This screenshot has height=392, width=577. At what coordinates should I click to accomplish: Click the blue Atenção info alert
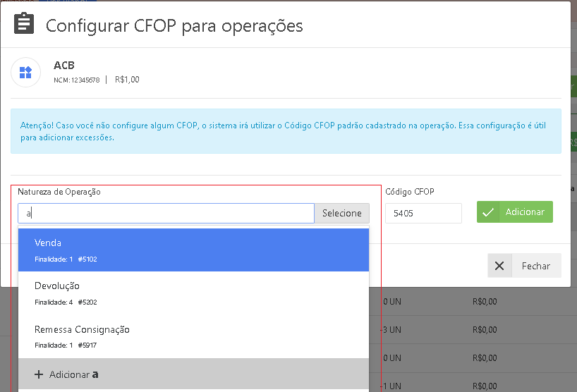[286, 131]
